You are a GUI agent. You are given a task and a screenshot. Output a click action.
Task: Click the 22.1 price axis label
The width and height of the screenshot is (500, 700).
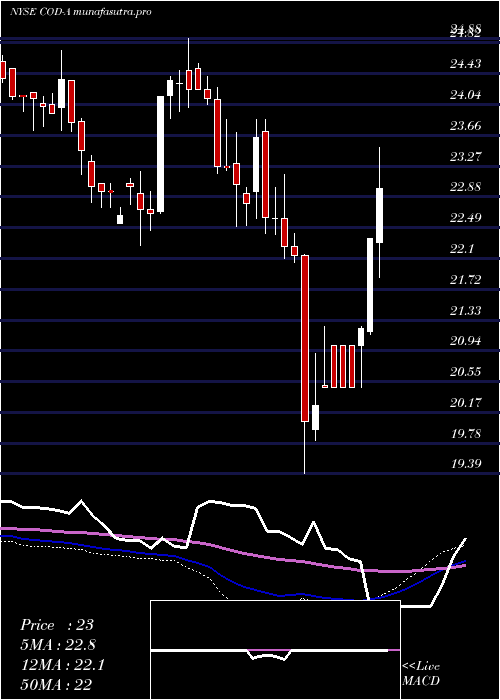click(462, 249)
